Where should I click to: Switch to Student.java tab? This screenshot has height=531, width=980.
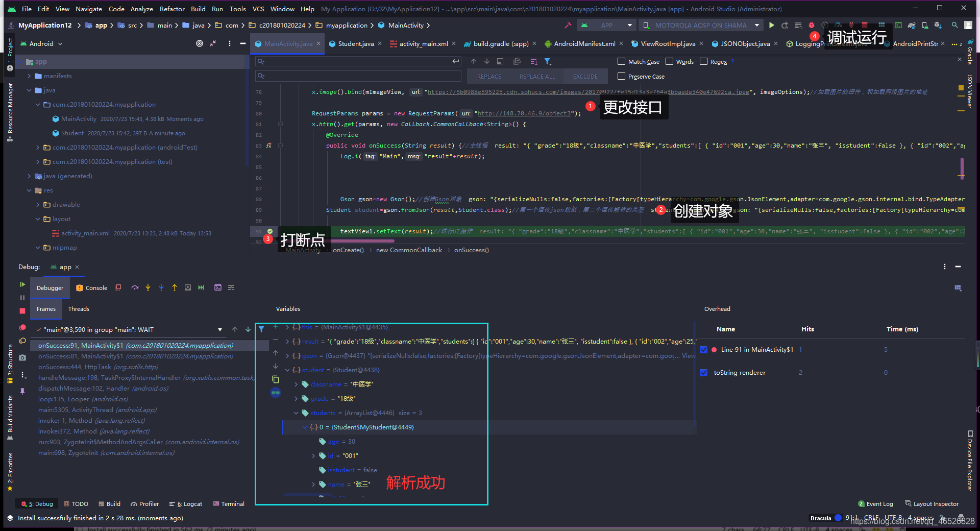[355, 43]
